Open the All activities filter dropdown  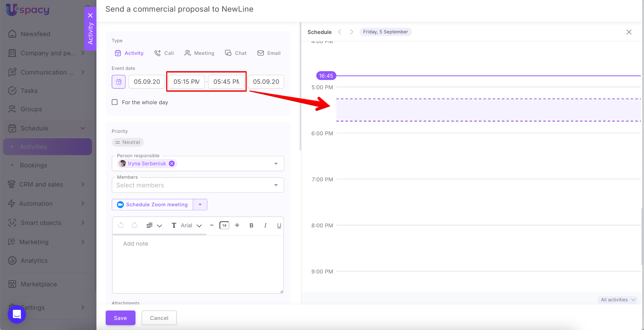618,300
